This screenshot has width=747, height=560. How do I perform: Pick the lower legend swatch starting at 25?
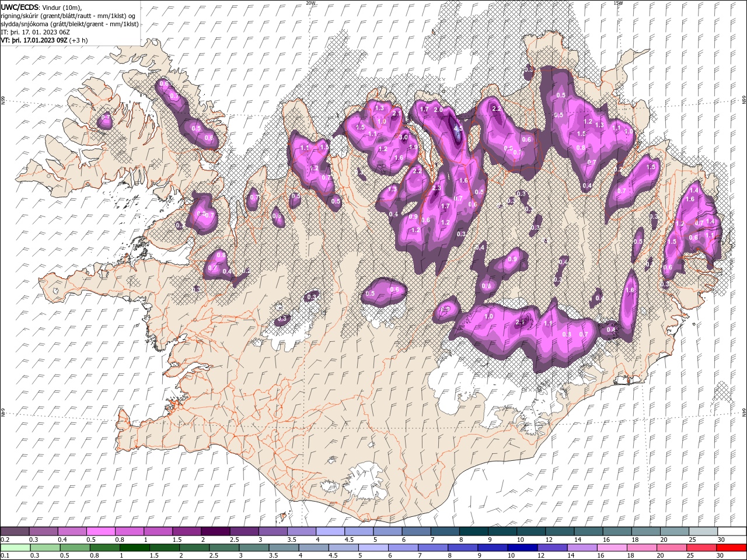pos(701,548)
